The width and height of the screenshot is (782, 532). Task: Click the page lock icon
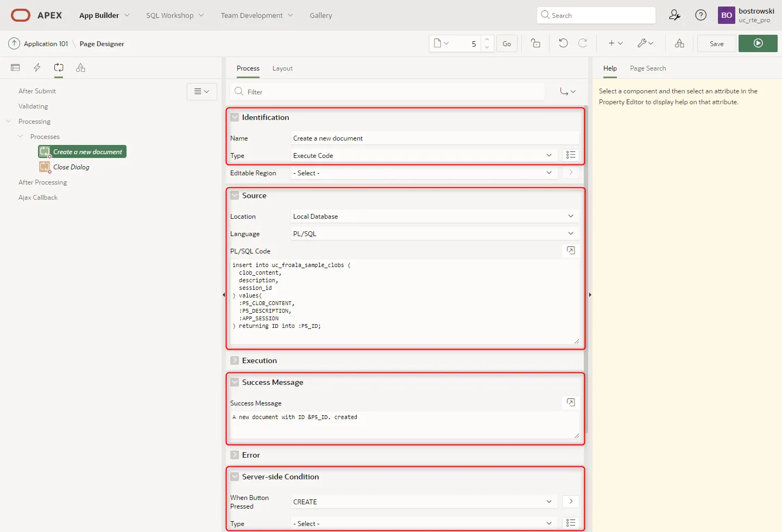tap(535, 43)
